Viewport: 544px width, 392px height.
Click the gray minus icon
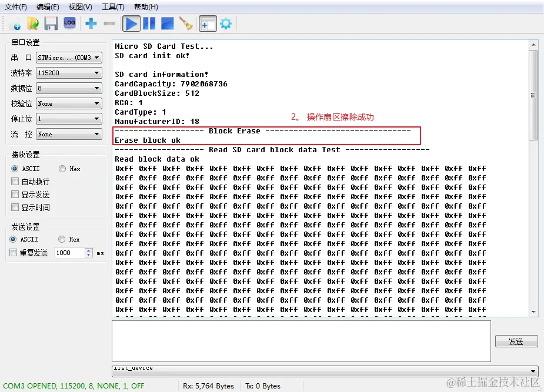109,24
